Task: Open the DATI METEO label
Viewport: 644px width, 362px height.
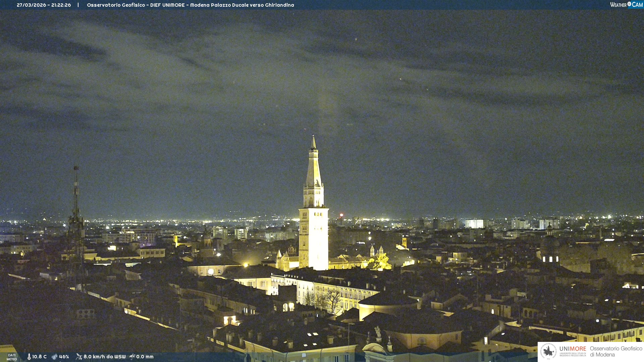Action: (x=12, y=357)
